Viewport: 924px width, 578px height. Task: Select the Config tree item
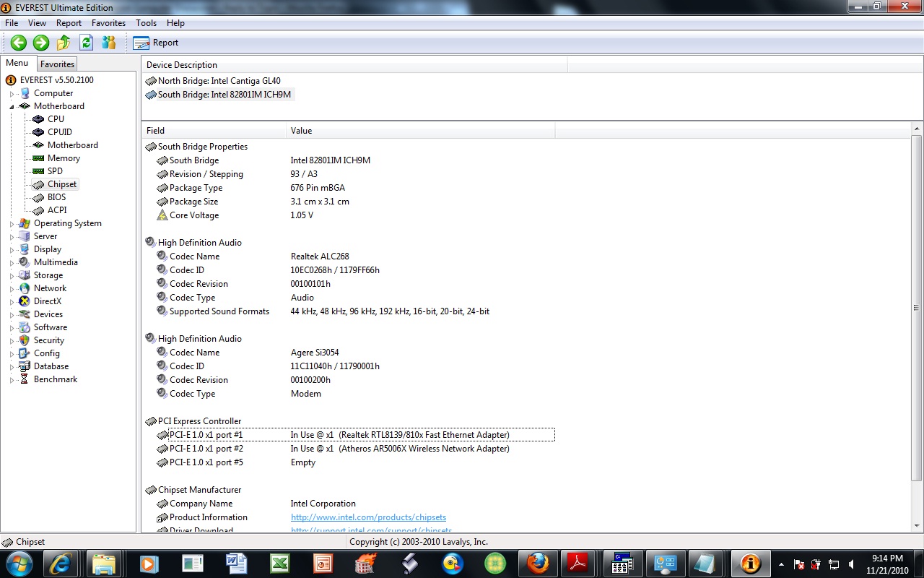[47, 353]
